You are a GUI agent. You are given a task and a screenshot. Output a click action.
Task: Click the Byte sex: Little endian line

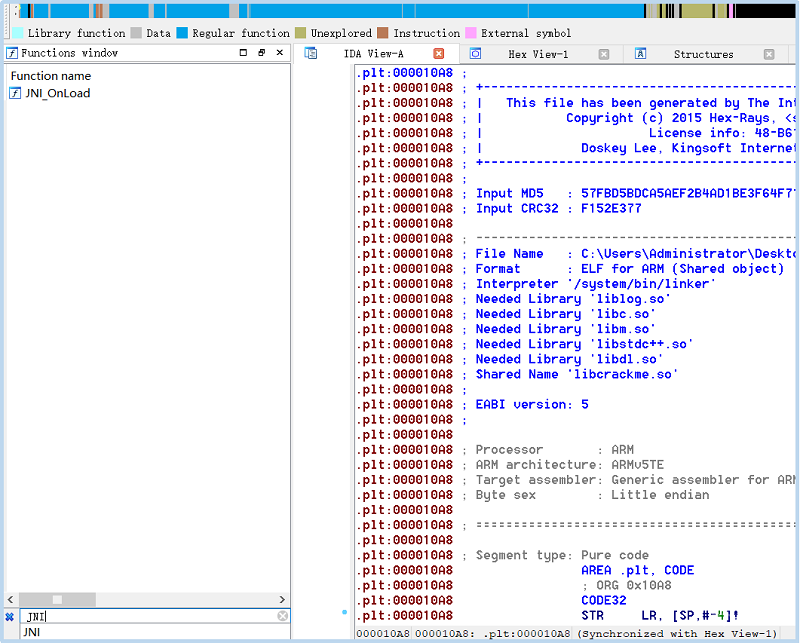tap(592, 495)
